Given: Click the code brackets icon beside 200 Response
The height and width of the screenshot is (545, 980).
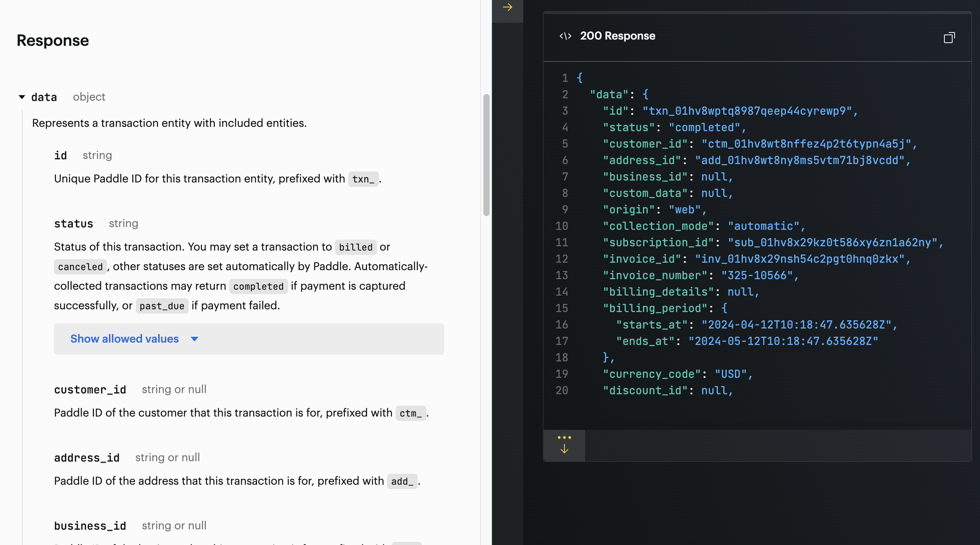Looking at the screenshot, I should [x=565, y=36].
